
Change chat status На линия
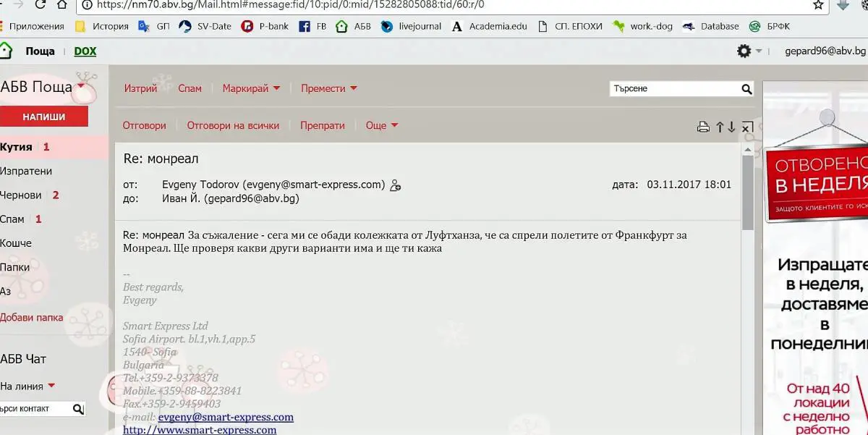(x=27, y=386)
